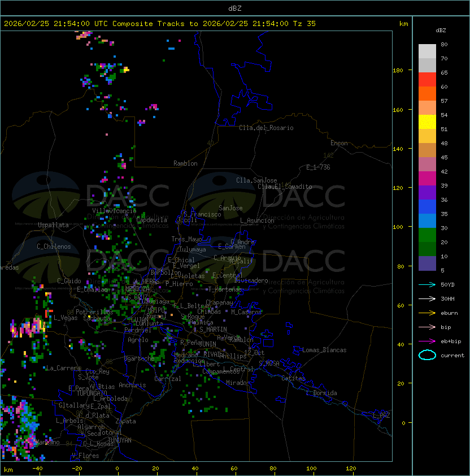Image resolution: width=470 pixels, height=476 pixels.
Task: Click the white 30HM track arrow icon
Action: click(427, 298)
